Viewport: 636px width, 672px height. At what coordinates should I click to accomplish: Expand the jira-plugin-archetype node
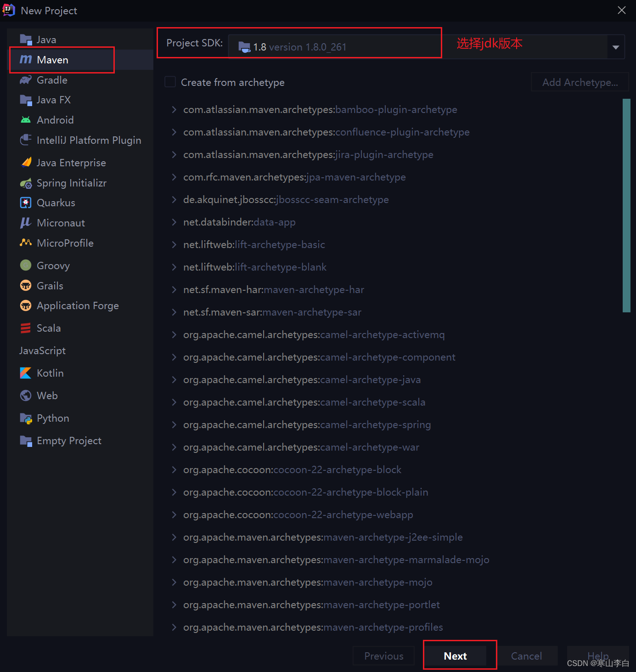(x=174, y=154)
